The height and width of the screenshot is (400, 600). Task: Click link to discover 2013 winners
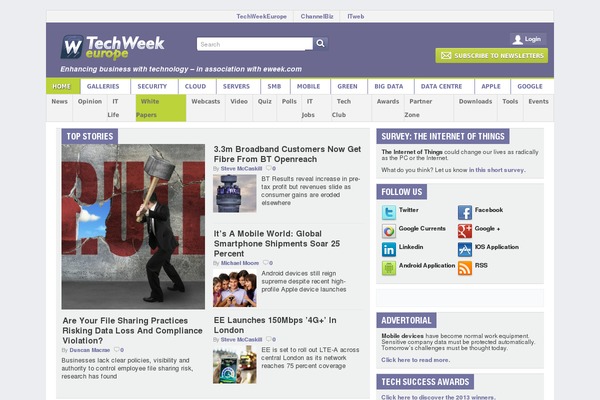pos(438,397)
